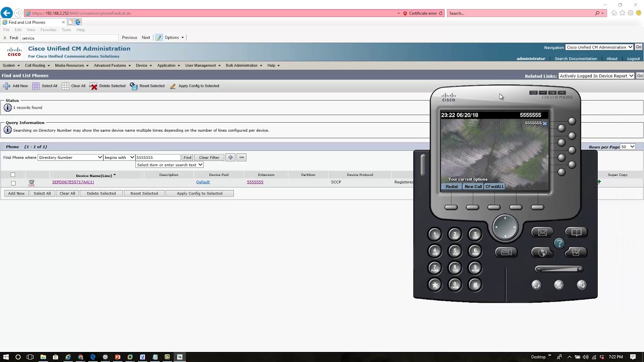Click the plus add-filter icon button
The height and width of the screenshot is (362, 644).
tap(230, 157)
